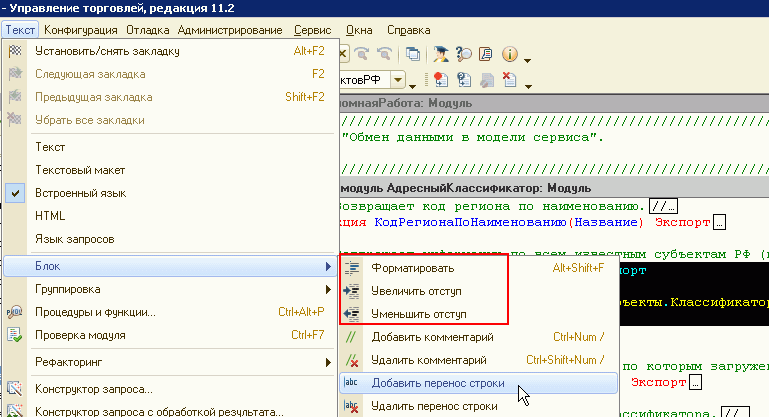Click the X cancel search toolbar button

343,54
